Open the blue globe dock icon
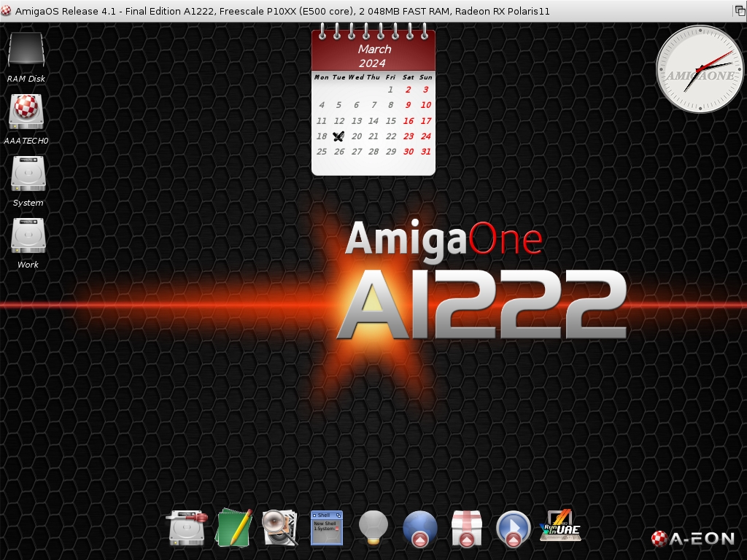The image size is (747, 560). tap(420, 528)
